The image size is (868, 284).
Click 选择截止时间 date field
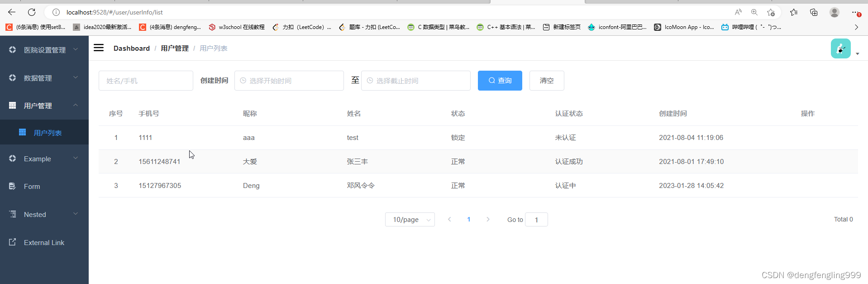416,80
